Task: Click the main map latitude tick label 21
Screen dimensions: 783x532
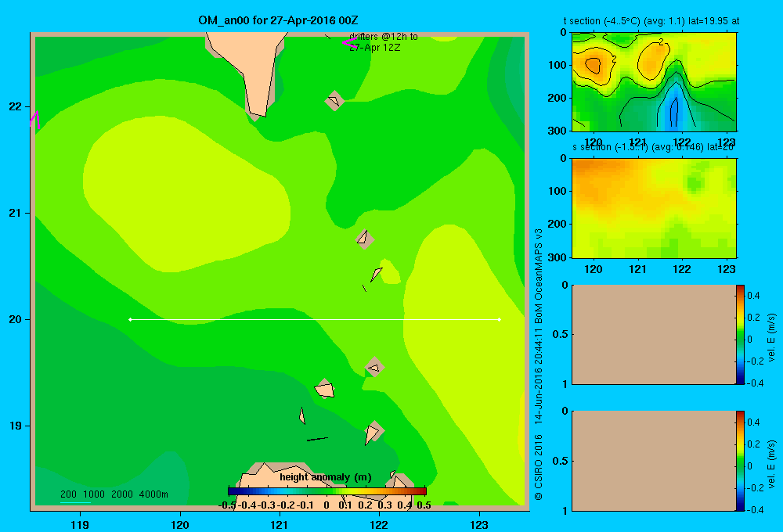Action: coord(16,213)
